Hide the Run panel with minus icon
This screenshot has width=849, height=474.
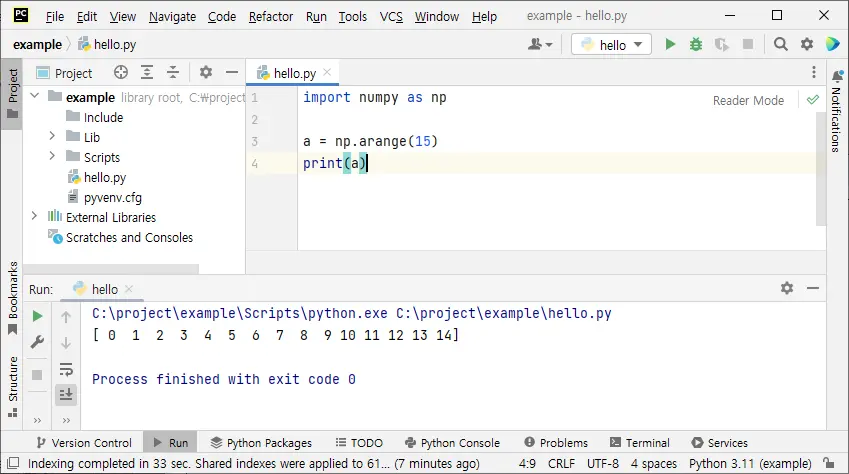(813, 288)
